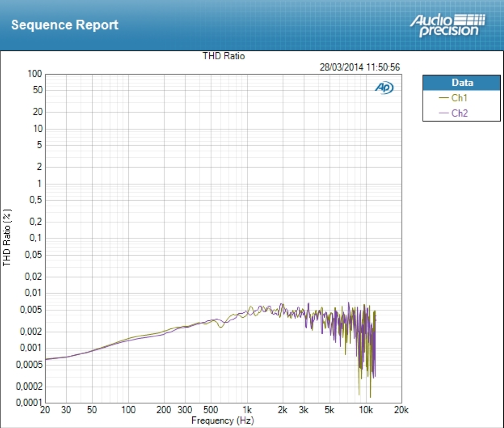Click the Data legend header
Image resolution: width=504 pixels, height=428 pixels.
[462, 83]
